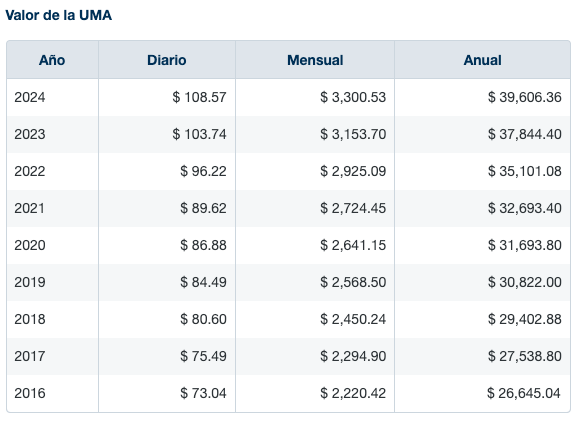Select the Valor de la UMA title
The height and width of the screenshot is (423, 580).
[x=58, y=15]
